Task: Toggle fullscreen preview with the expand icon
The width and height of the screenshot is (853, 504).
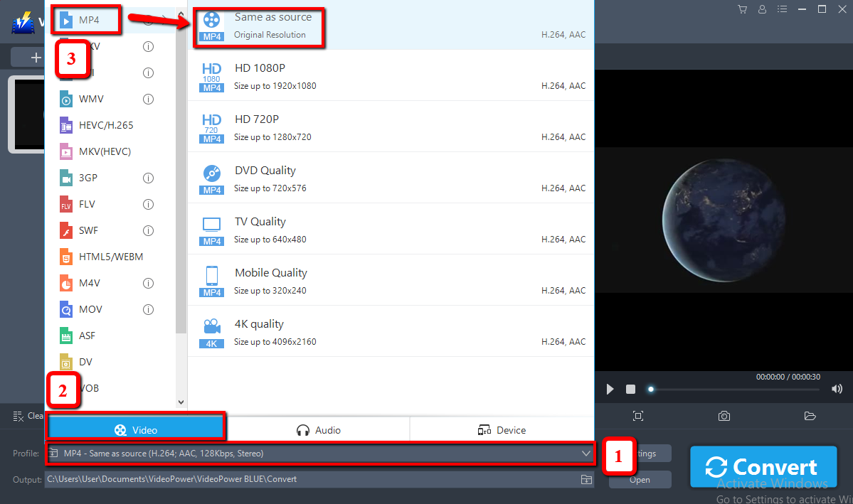Action: click(x=638, y=415)
